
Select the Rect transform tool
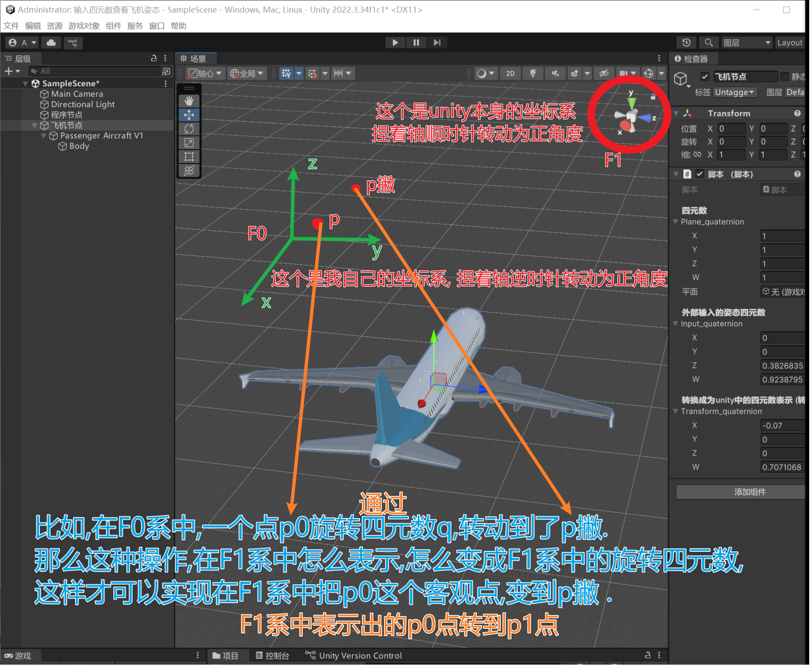click(x=189, y=157)
